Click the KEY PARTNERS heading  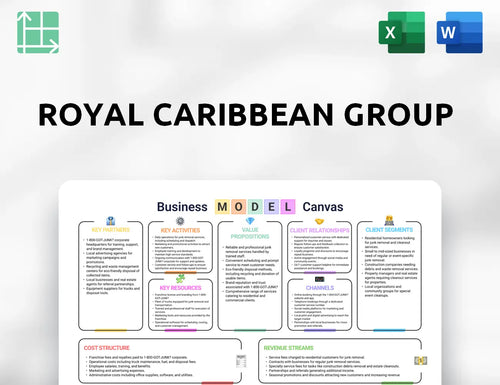tap(111, 230)
